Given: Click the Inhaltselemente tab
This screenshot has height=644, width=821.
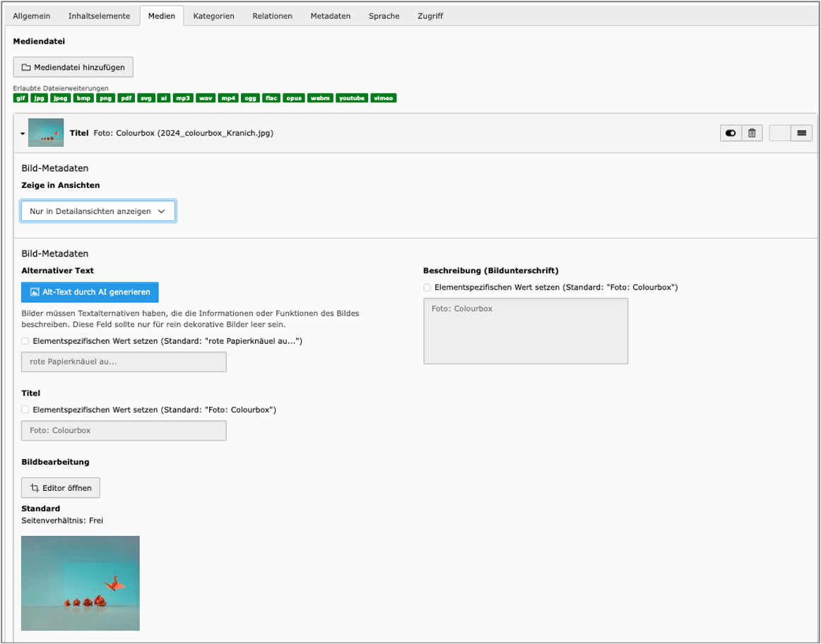Looking at the screenshot, I should pos(99,16).
